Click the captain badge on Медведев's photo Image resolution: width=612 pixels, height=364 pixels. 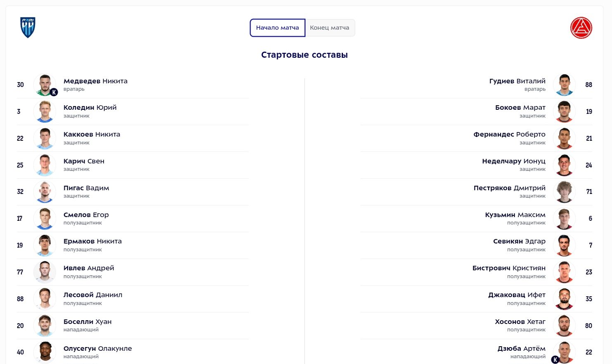pos(54,92)
